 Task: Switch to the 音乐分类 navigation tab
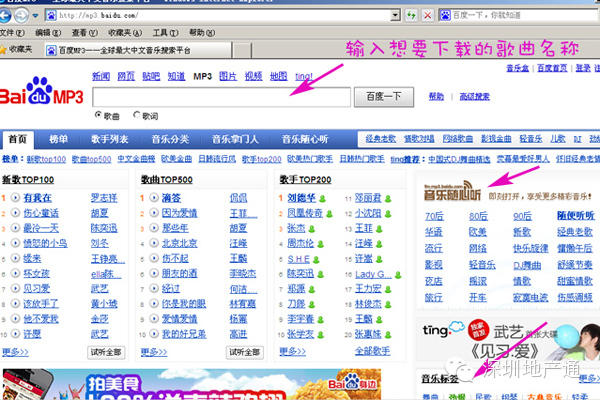(x=170, y=139)
